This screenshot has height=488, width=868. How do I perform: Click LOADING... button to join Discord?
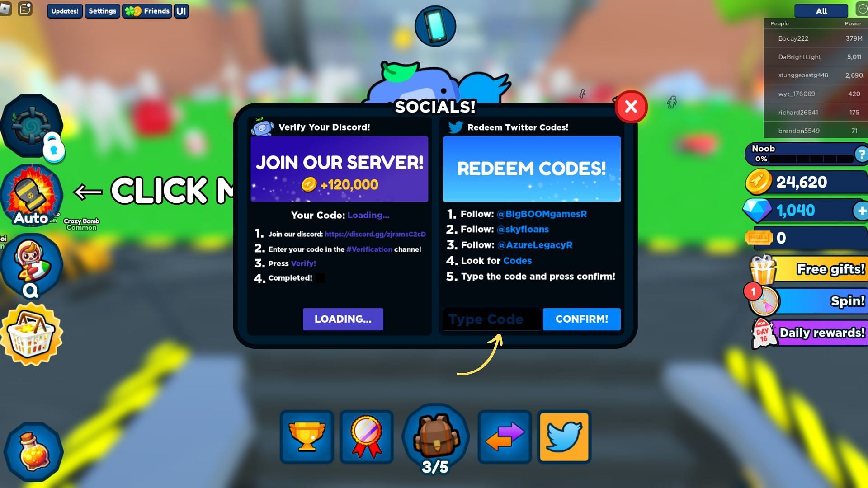343,319
